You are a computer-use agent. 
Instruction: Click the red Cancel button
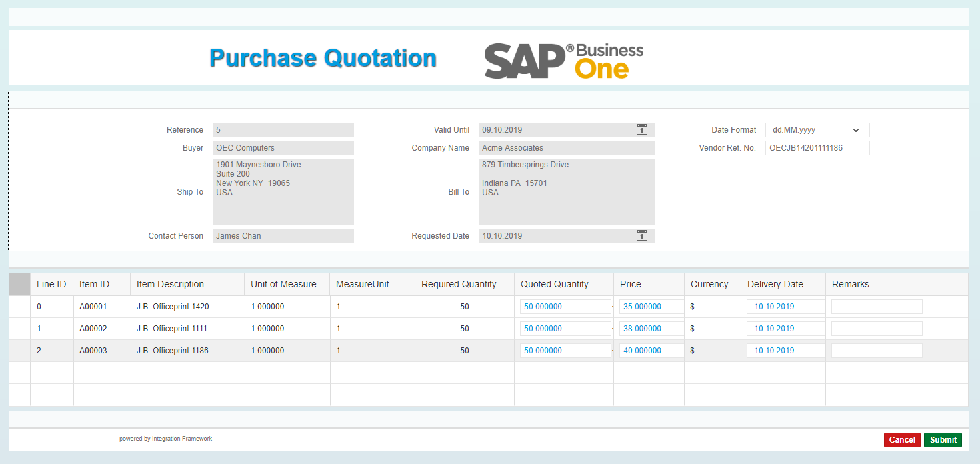click(901, 440)
